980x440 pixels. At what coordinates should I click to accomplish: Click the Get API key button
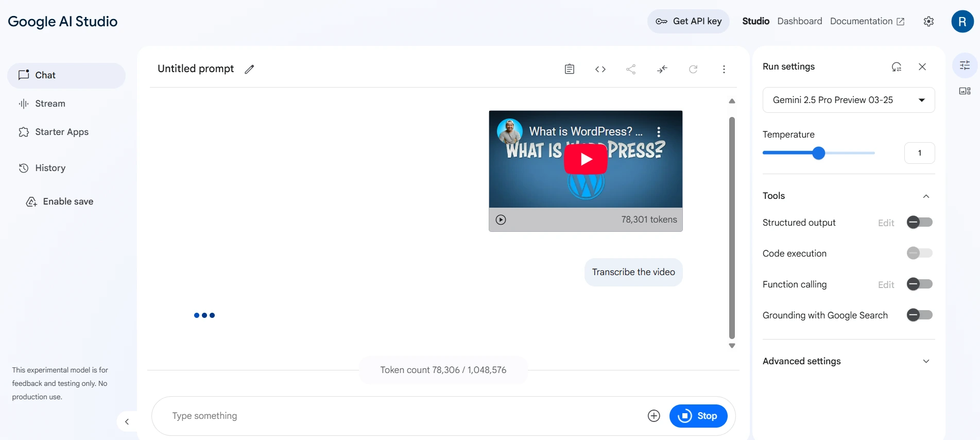click(x=688, y=21)
